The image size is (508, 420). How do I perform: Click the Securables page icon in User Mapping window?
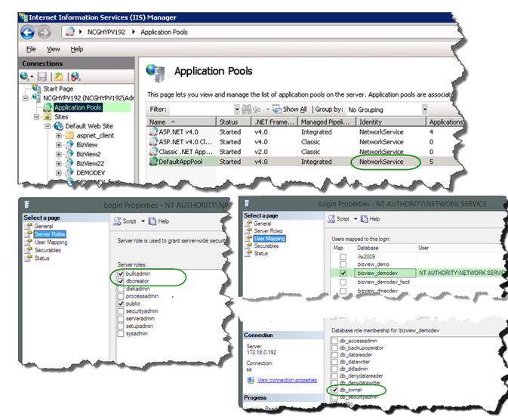pos(248,246)
